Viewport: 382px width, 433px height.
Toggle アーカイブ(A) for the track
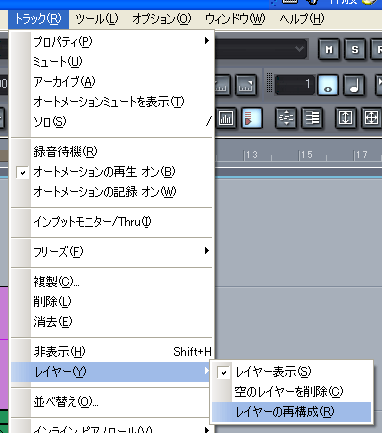pos(112,82)
